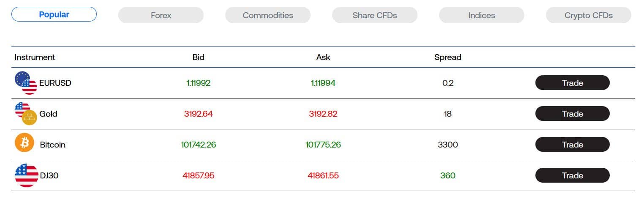Select the Commodities tab
This screenshot has height=197, width=644.
click(x=268, y=15)
